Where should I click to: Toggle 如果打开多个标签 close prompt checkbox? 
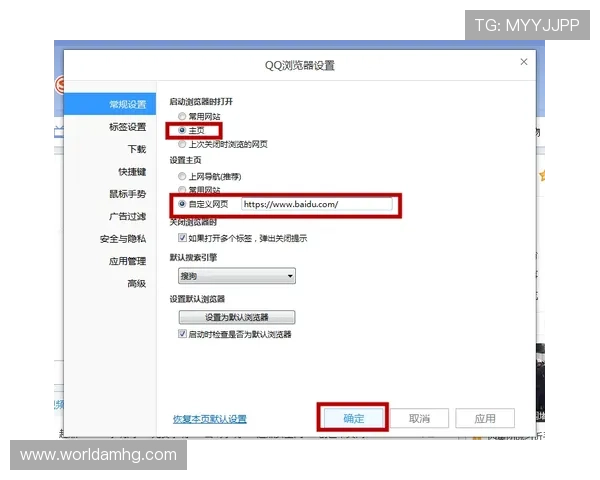[x=182, y=238]
